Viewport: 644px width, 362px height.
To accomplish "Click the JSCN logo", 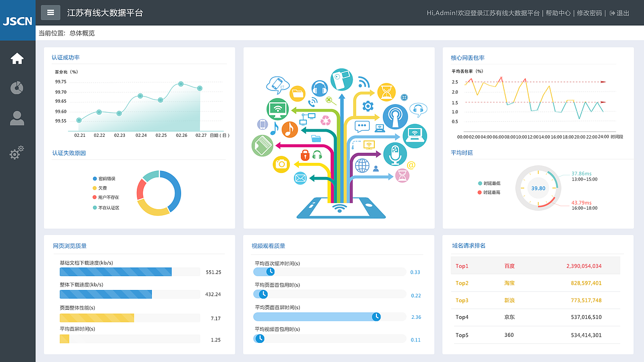I will tap(18, 21).
